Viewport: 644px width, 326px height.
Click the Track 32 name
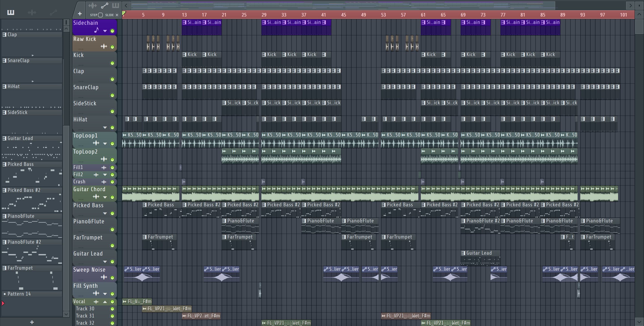85,323
